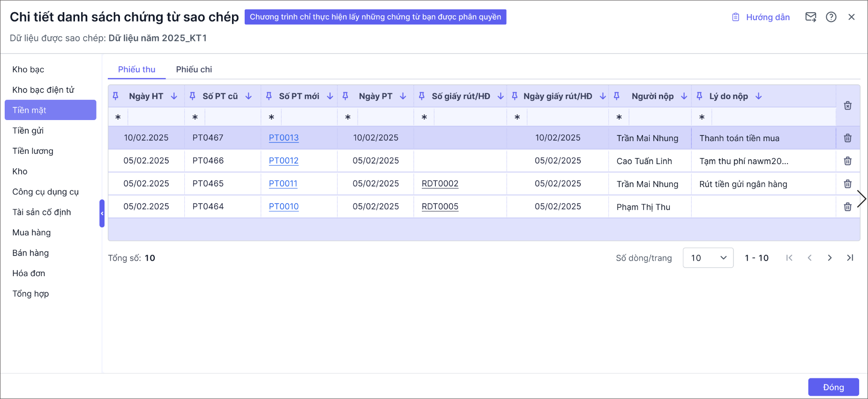
Task: Open the PT0013 voucher link
Action: coord(284,138)
